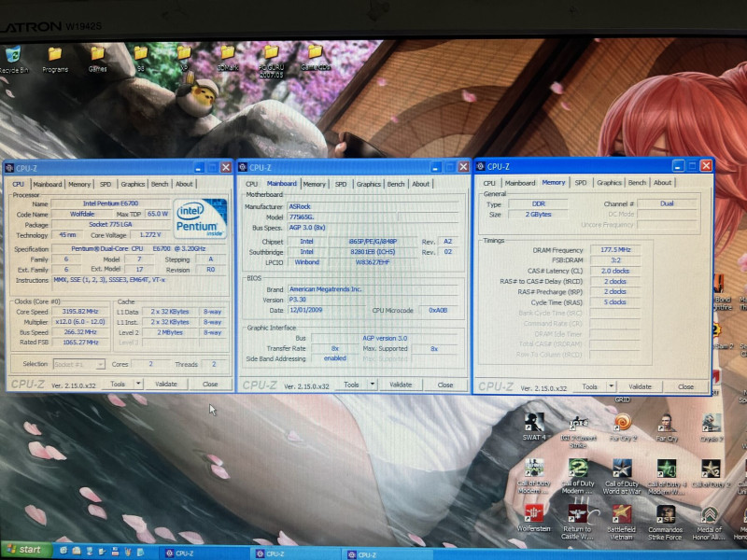Click Core Speed value 3195.82 MHz
The width and height of the screenshot is (747, 560).
[x=80, y=312]
